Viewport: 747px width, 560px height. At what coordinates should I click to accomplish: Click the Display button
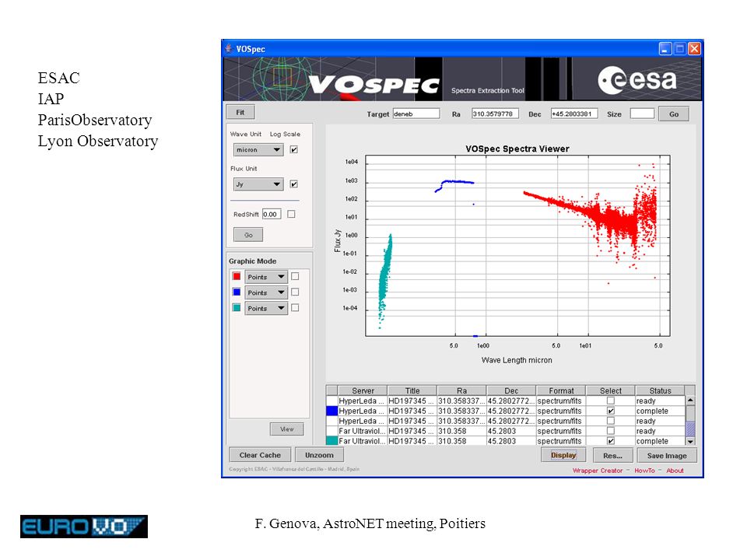coord(563,455)
